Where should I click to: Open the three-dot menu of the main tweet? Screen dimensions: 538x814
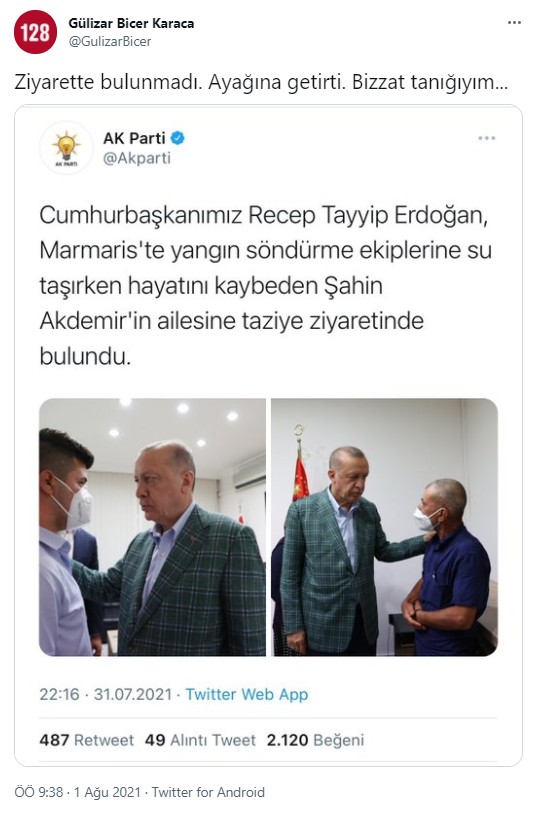coord(514,23)
